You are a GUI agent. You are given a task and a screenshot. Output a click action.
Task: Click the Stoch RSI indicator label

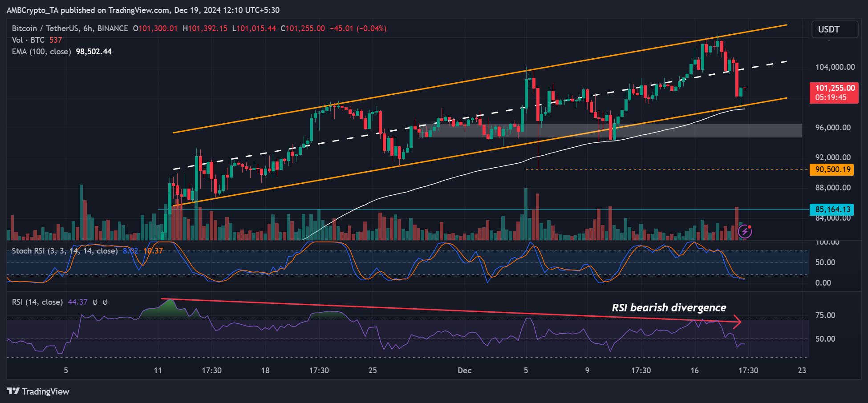(65, 251)
